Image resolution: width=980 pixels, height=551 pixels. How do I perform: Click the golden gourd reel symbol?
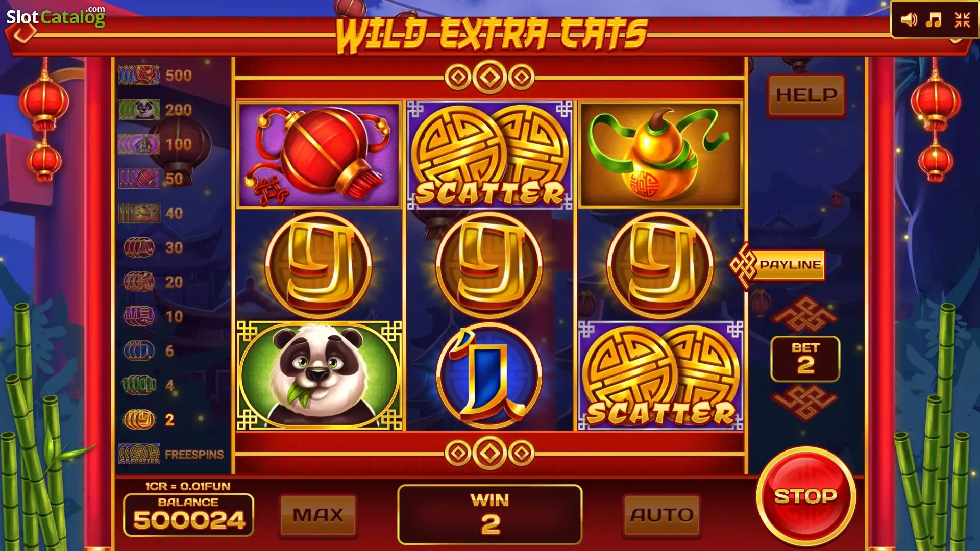tap(660, 155)
